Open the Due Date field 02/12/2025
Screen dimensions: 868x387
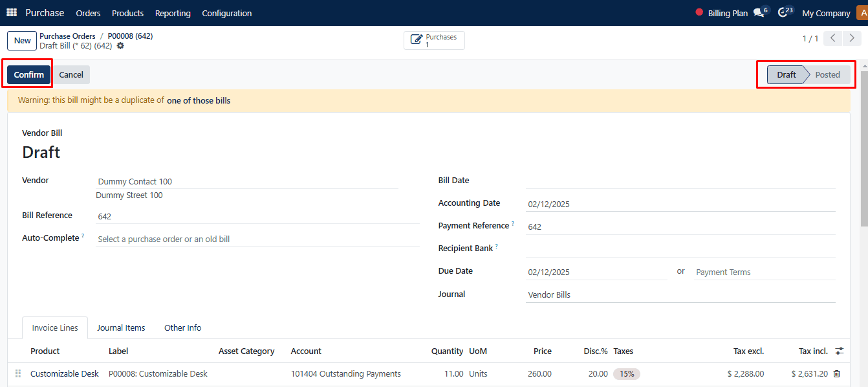tap(596, 272)
